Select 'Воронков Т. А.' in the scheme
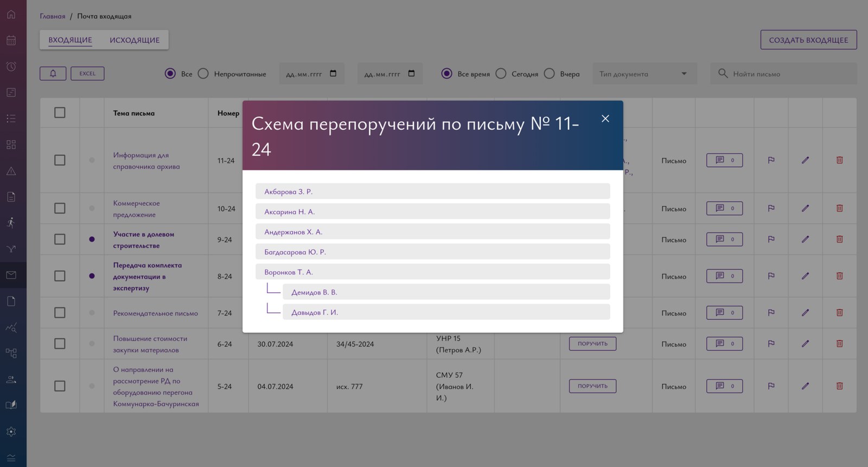The height and width of the screenshot is (467, 868). click(432, 272)
